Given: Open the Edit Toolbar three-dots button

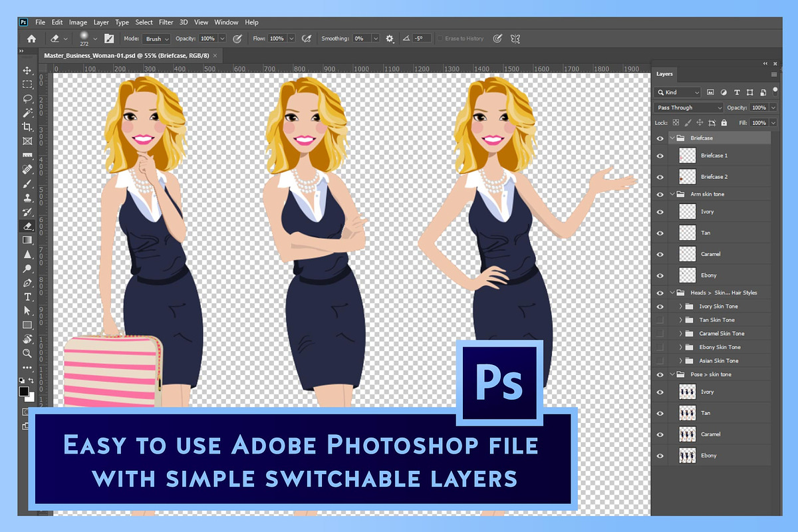Looking at the screenshot, I should pos(27,367).
